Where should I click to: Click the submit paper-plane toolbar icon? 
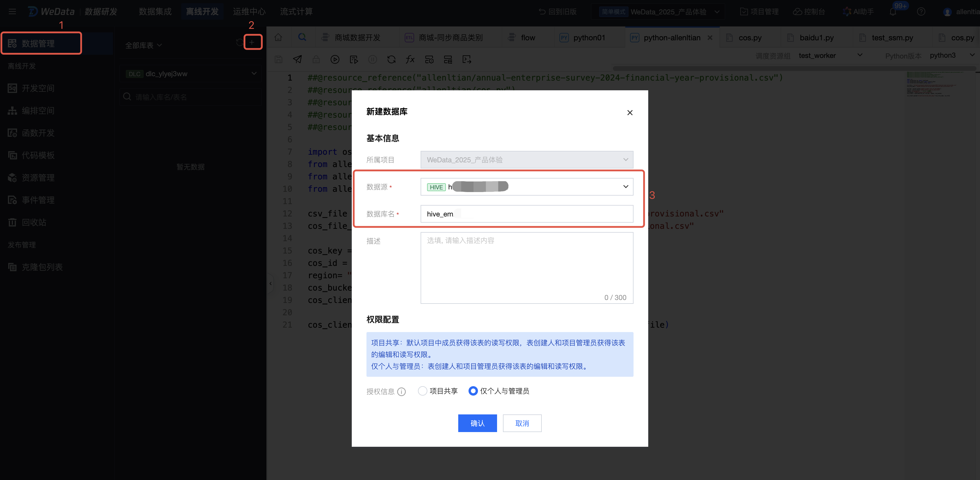[298, 59]
